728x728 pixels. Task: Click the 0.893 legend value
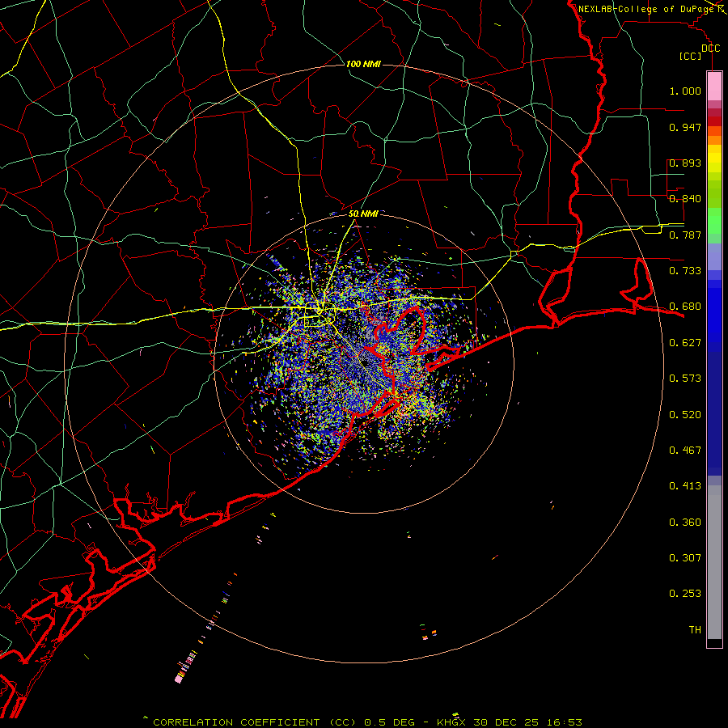click(x=685, y=163)
